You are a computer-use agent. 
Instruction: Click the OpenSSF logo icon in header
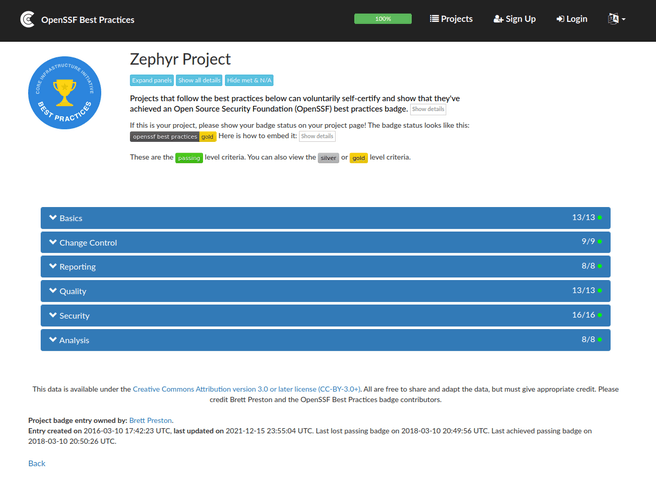(28, 20)
